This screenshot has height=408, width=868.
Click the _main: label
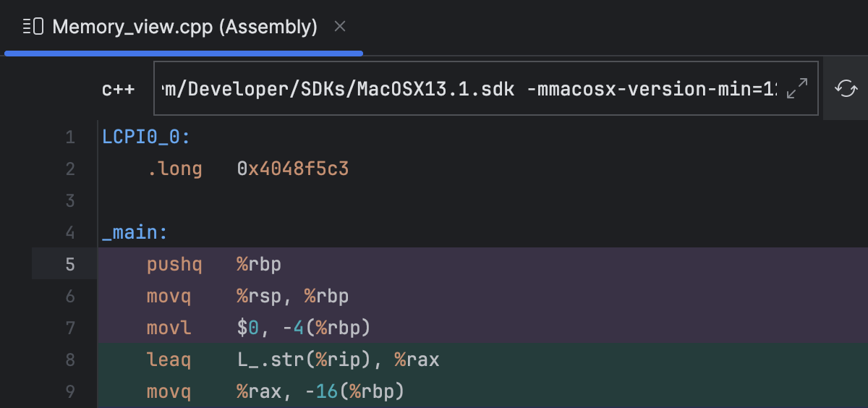[135, 232]
